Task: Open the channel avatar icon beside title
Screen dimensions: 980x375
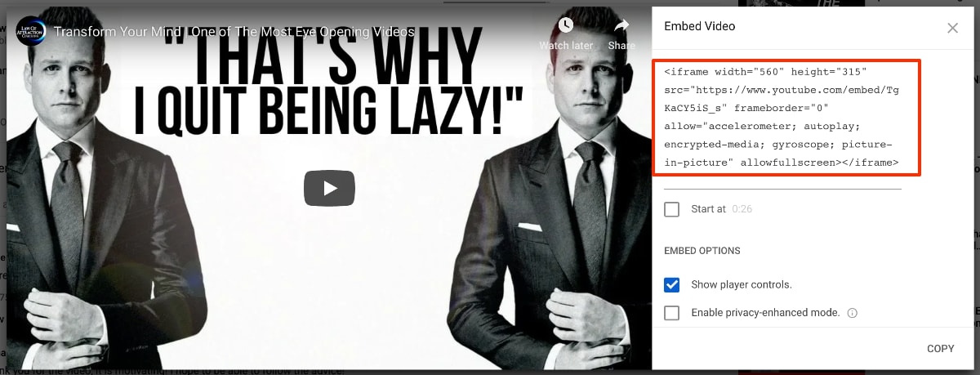Action: click(x=32, y=31)
